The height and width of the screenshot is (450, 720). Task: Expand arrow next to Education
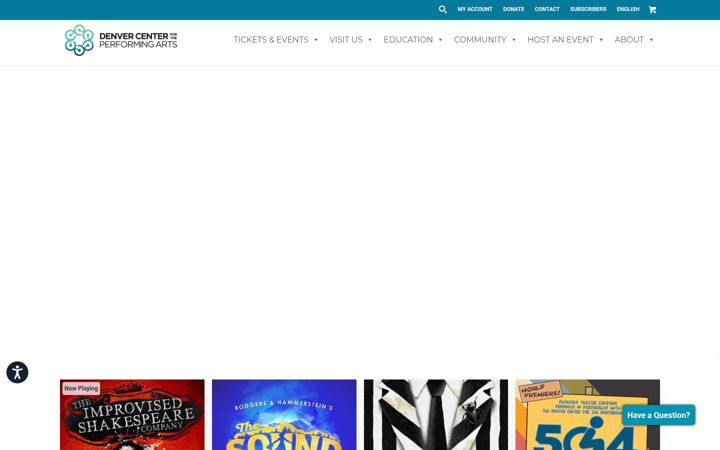440,40
